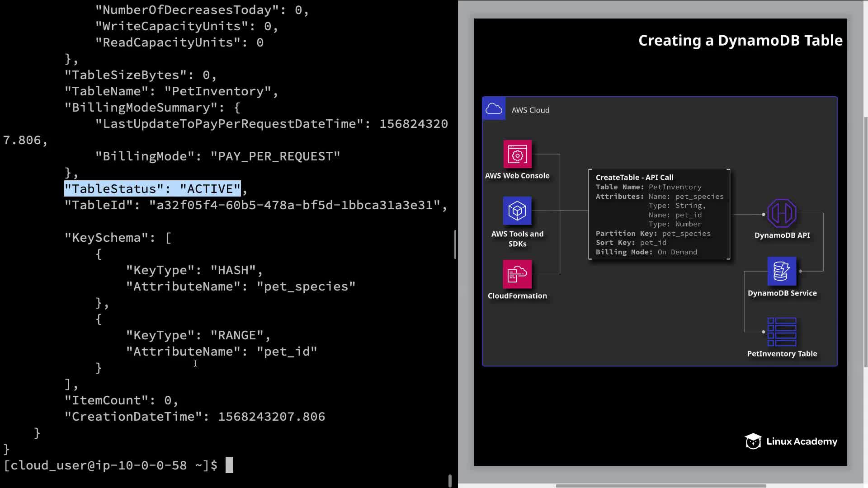The image size is (868, 488).
Task: Select the DynamoDB API icon
Action: click(x=782, y=213)
